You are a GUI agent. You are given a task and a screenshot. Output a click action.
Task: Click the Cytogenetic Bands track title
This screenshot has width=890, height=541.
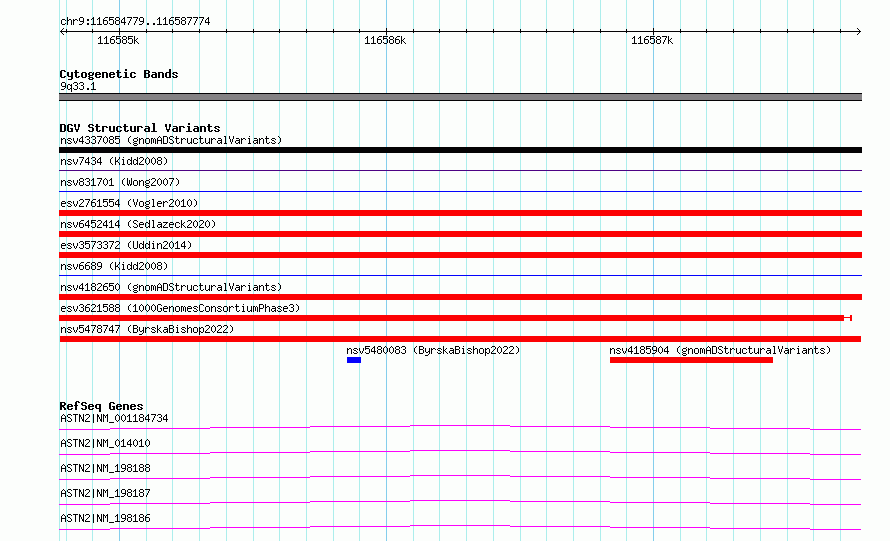[x=119, y=74]
